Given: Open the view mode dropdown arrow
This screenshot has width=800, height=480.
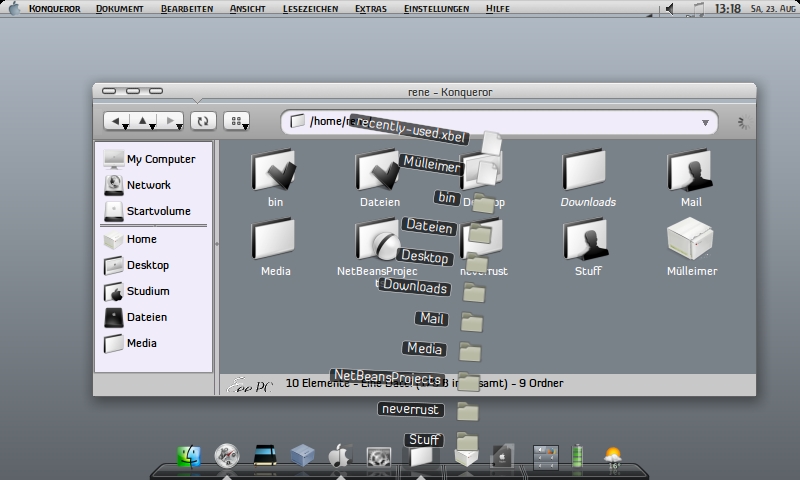Looking at the screenshot, I should coord(245,126).
